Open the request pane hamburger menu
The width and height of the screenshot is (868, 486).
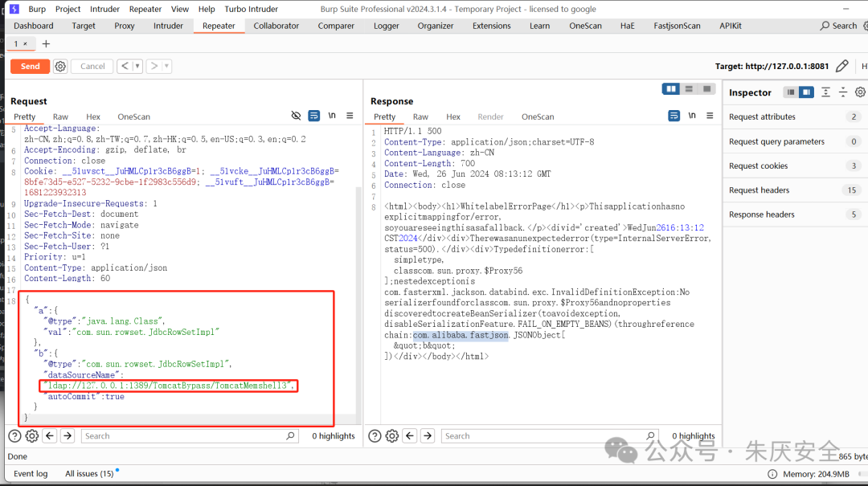[x=350, y=116]
